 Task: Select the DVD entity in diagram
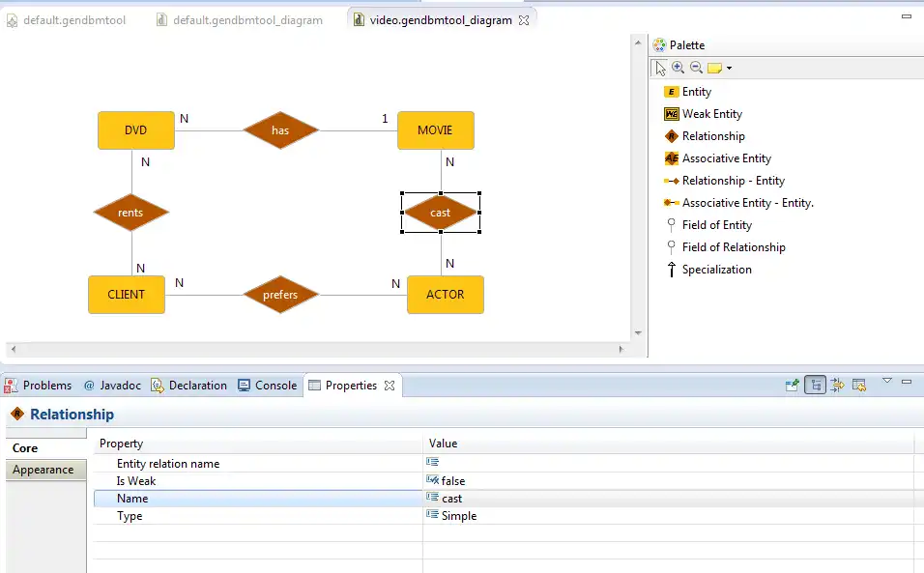[x=136, y=130]
